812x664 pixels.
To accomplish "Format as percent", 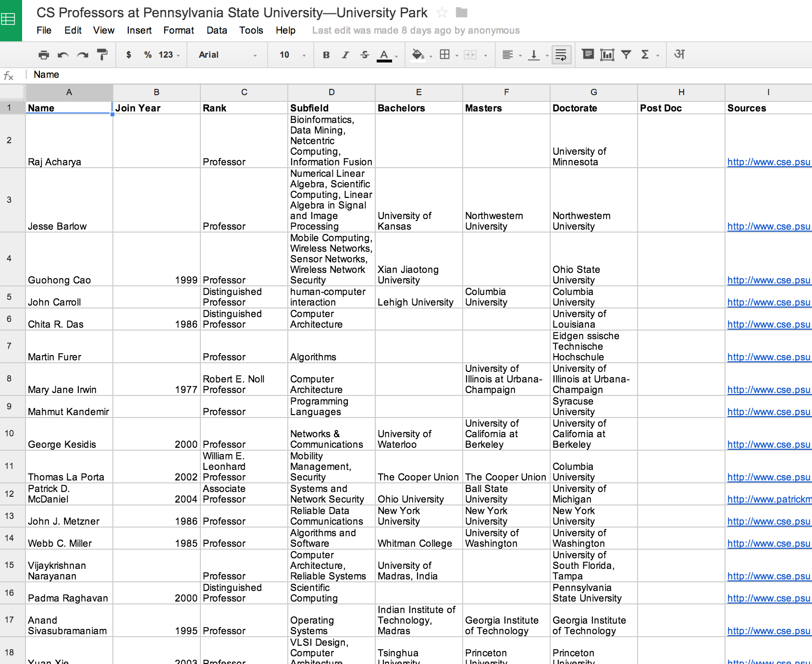I will pyautogui.click(x=148, y=55).
